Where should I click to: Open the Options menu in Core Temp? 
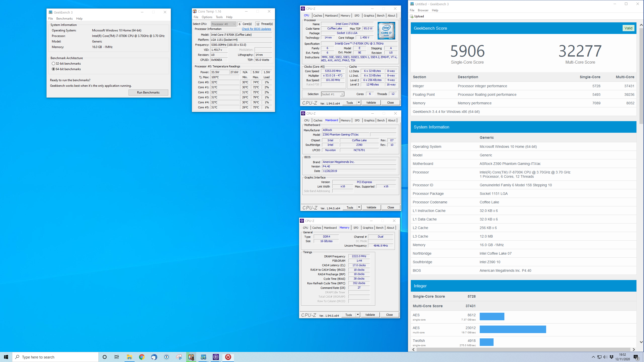click(x=207, y=17)
